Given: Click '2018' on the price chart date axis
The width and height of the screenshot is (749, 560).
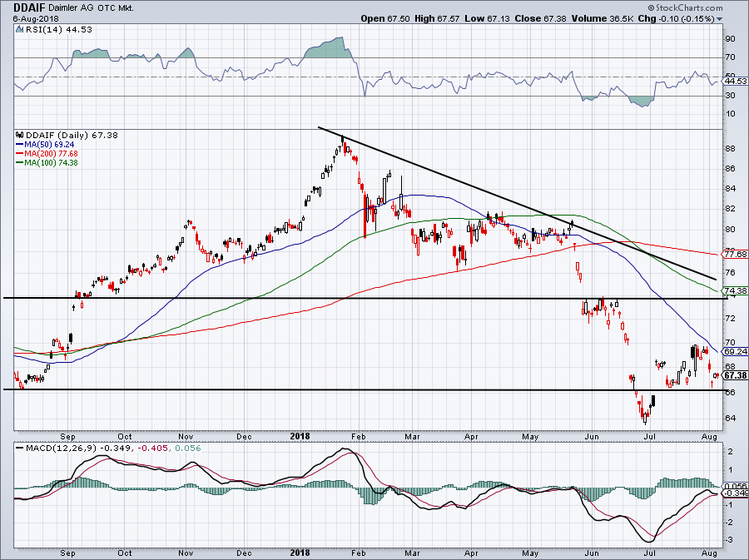Looking at the screenshot, I should click(300, 436).
